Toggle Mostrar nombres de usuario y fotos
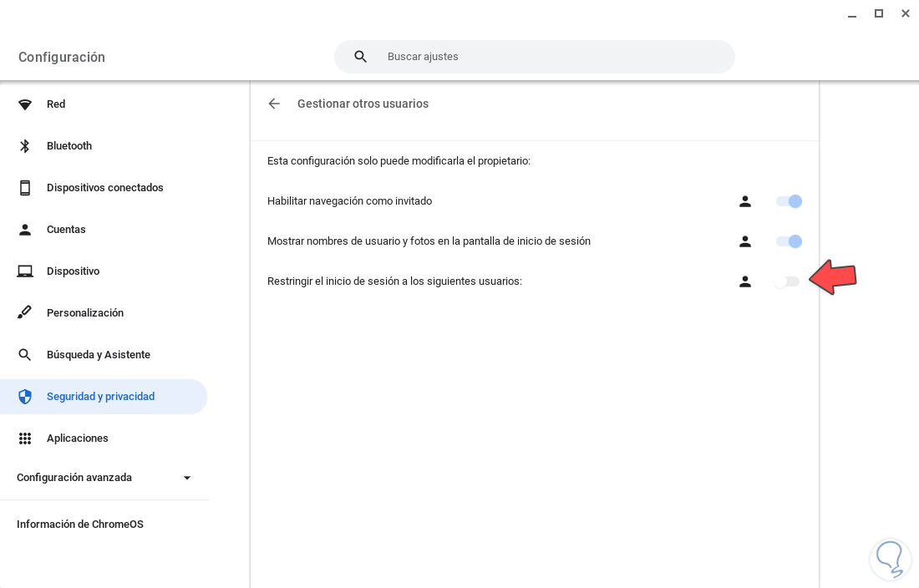 click(x=789, y=241)
